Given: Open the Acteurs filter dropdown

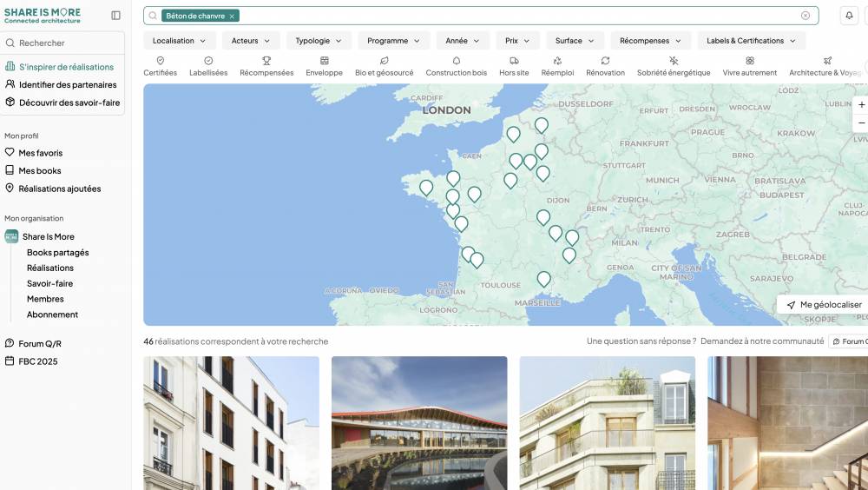Looking at the screenshot, I should 251,41.
